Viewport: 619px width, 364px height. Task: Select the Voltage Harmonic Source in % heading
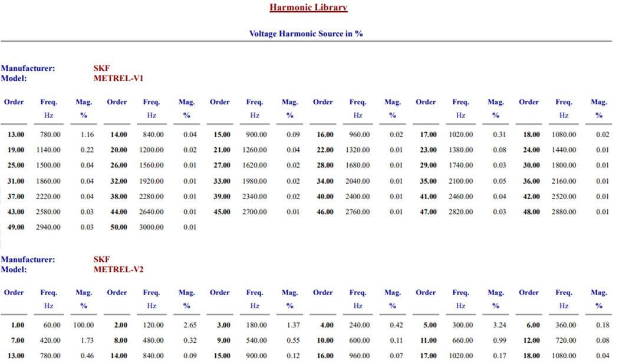[x=306, y=34]
